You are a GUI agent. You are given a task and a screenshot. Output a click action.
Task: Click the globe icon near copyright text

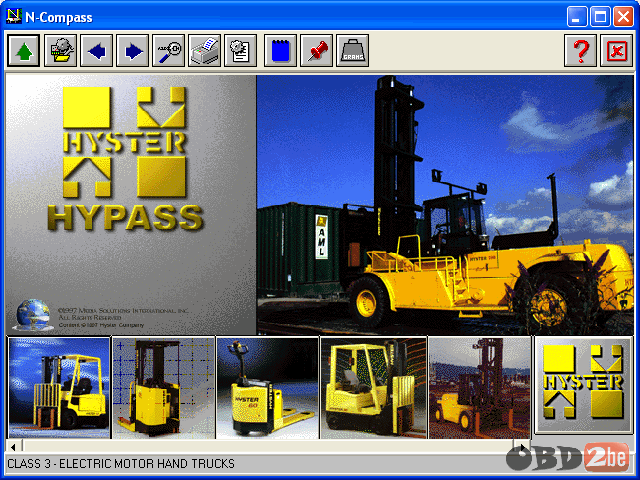[32, 315]
